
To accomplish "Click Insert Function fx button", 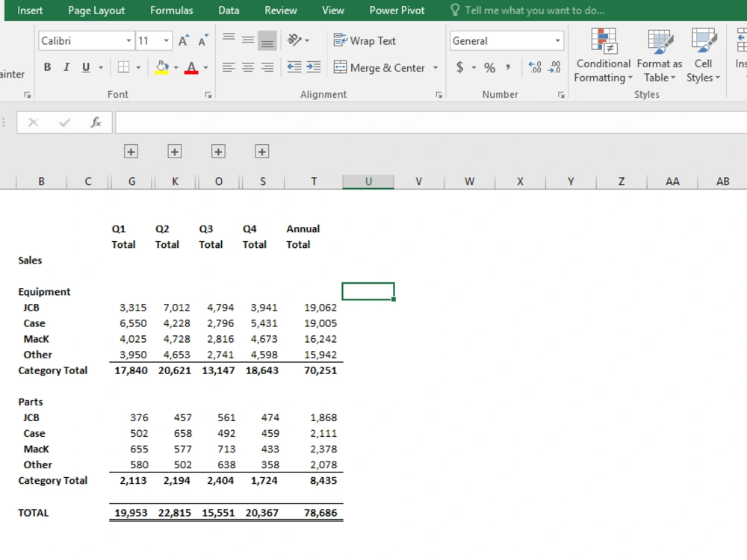I will (x=96, y=123).
